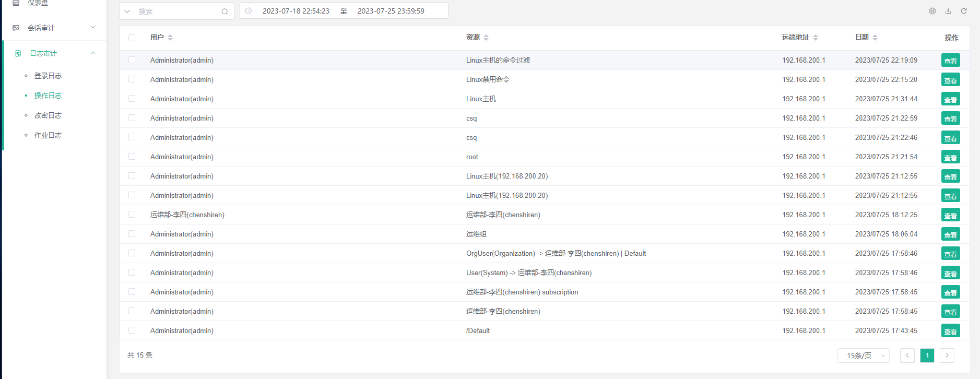Select all rows checkbox in header

(x=132, y=38)
